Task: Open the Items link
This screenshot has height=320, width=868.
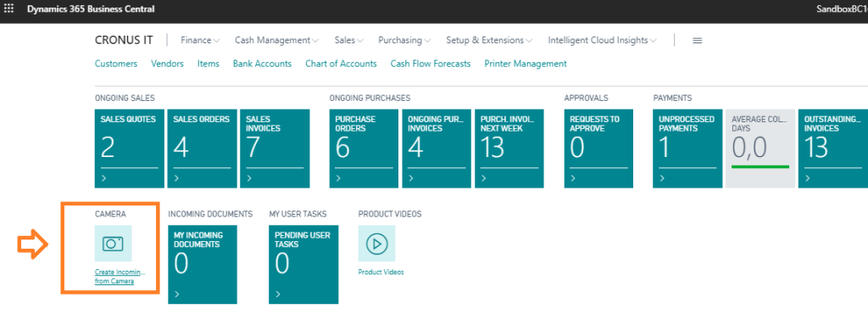Action: point(209,64)
